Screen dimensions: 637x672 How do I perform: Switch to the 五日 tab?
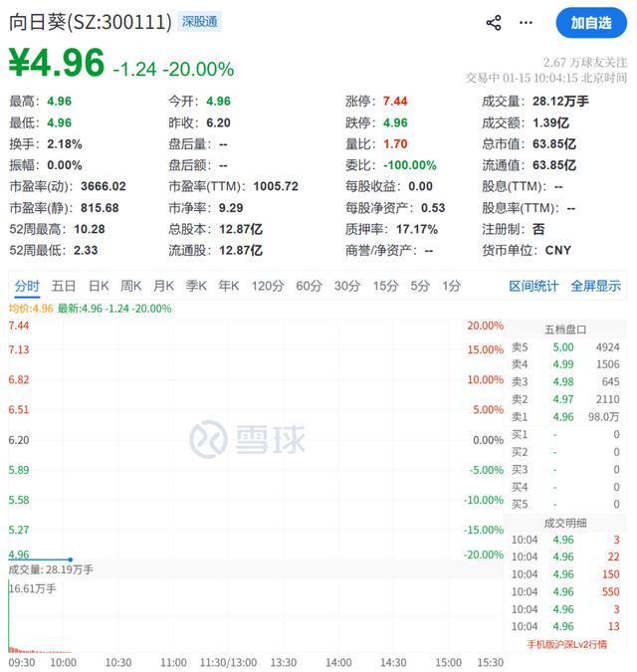[x=64, y=286]
